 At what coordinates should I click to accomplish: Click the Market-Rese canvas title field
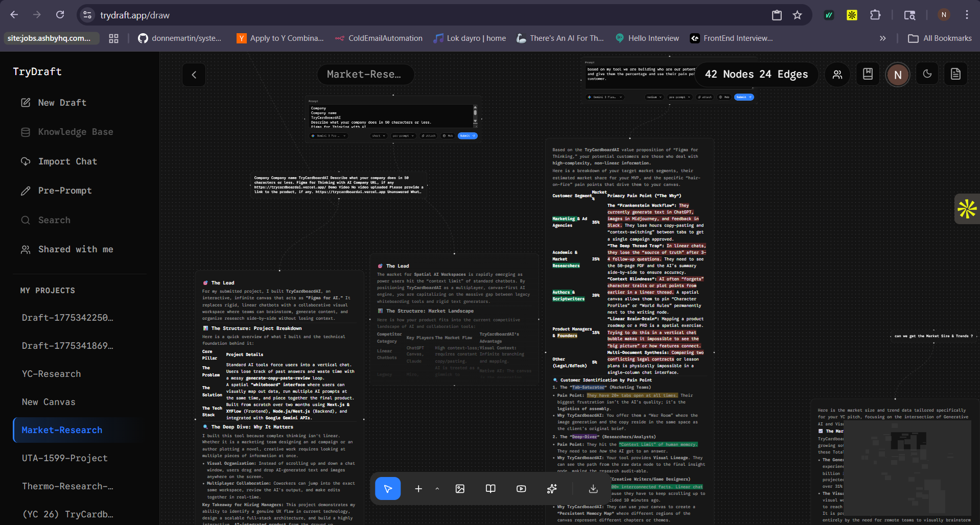pyautogui.click(x=365, y=74)
